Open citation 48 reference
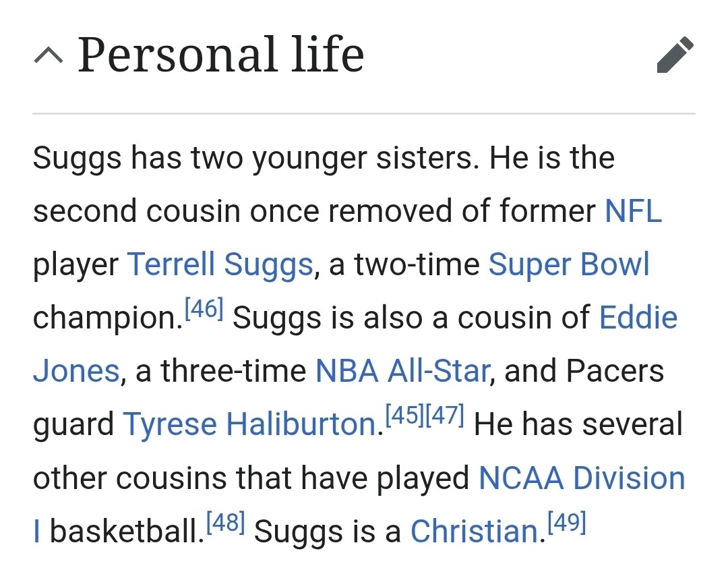This screenshot has width=728, height=570. tap(225, 521)
